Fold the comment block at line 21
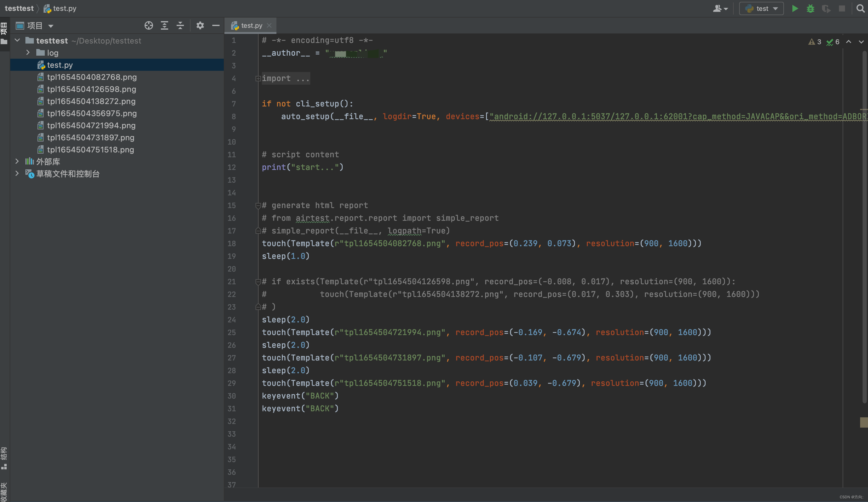This screenshot has height=502, width=868. tap(258, 282)
